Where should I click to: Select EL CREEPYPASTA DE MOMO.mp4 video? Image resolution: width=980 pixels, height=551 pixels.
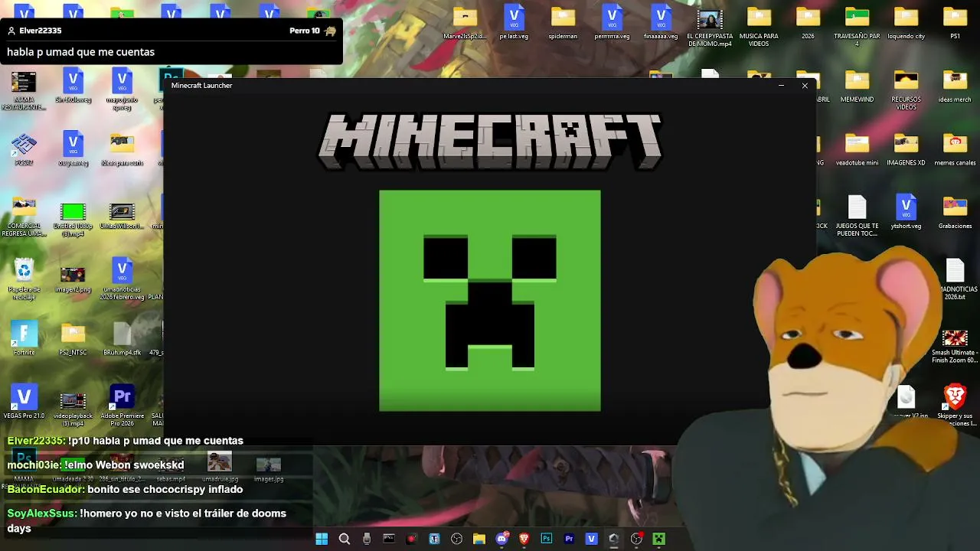coord(710,27)
